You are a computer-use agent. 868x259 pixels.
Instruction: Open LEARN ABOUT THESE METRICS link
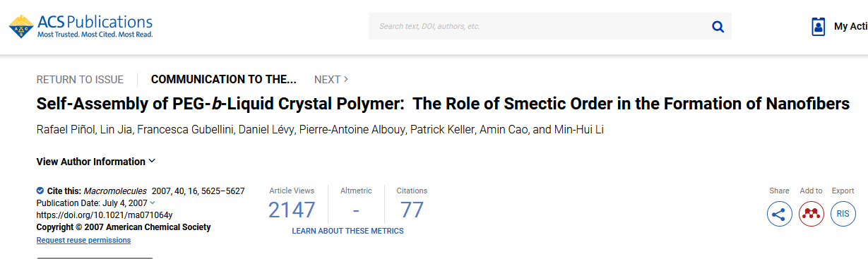click(x=347, y=231)
